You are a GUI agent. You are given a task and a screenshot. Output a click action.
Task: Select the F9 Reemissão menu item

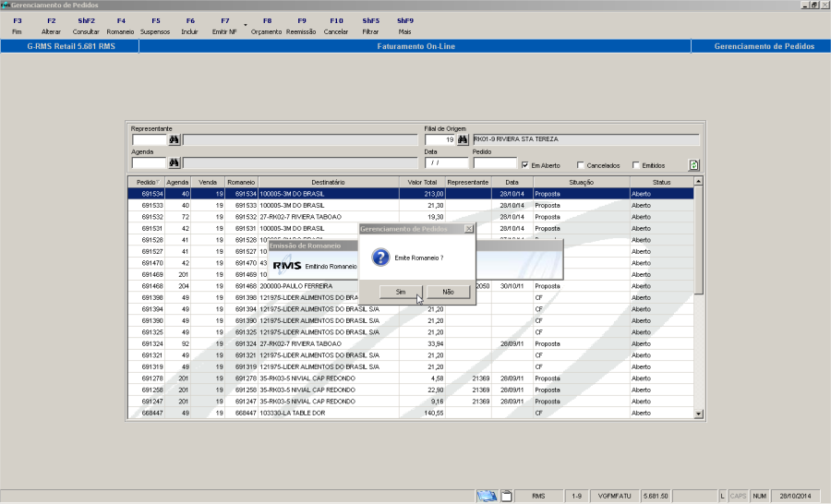(x=301, y=26)
